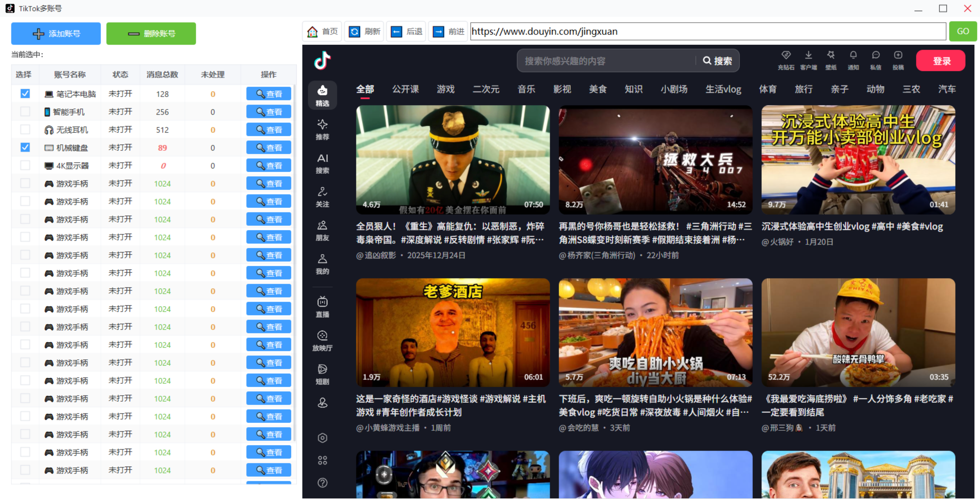Open 通知 bell icon
980x504 pixels.
[x=853, y=60]
